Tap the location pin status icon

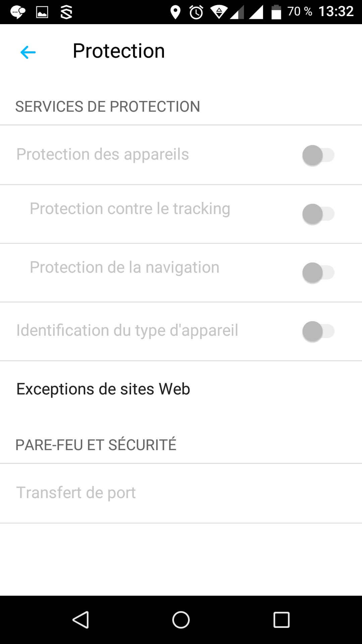(175, 12)
